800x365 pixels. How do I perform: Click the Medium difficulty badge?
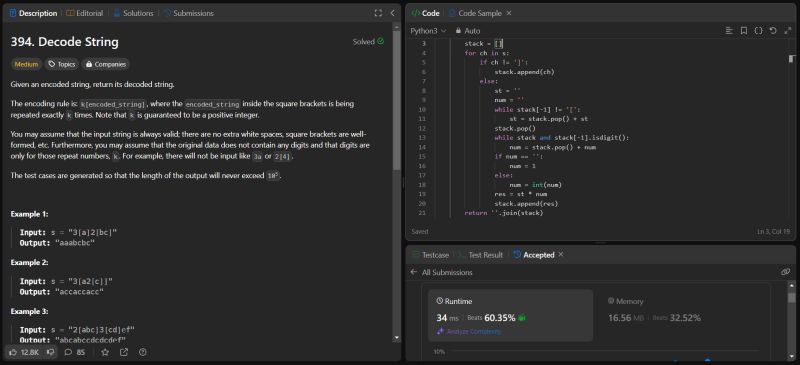[x=26, y=64]
